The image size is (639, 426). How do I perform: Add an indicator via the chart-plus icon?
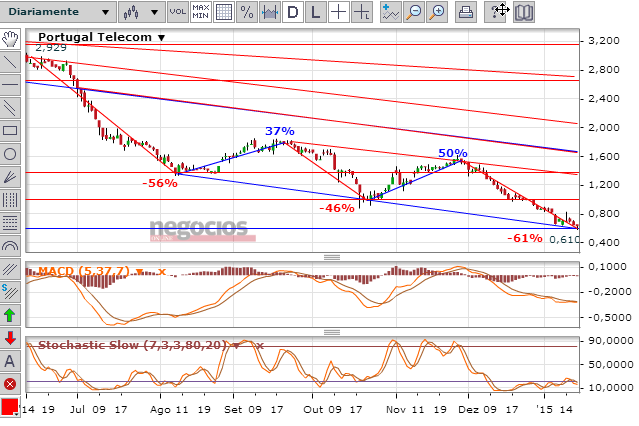pyautogui.click(x=390, y=12)
